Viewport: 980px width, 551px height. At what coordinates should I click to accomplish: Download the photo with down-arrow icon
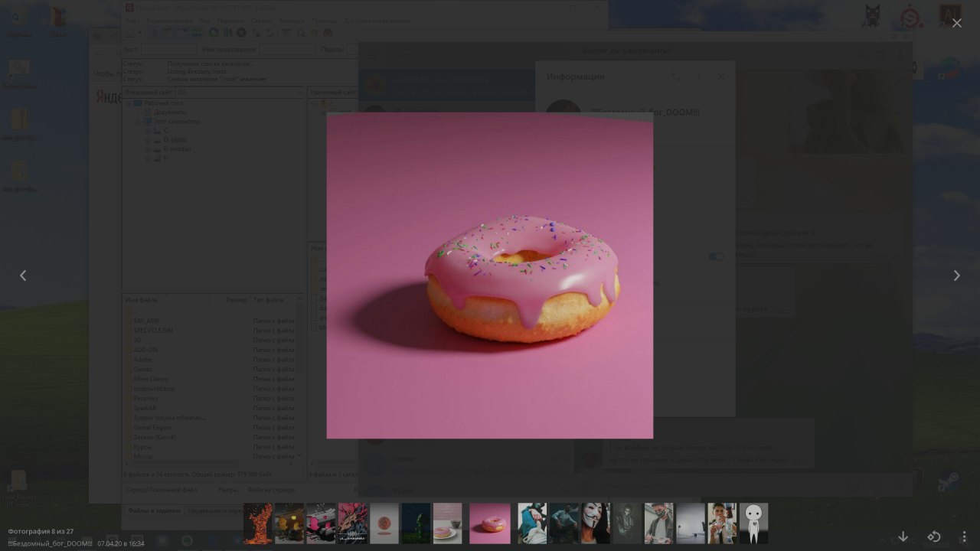(903, 536)
